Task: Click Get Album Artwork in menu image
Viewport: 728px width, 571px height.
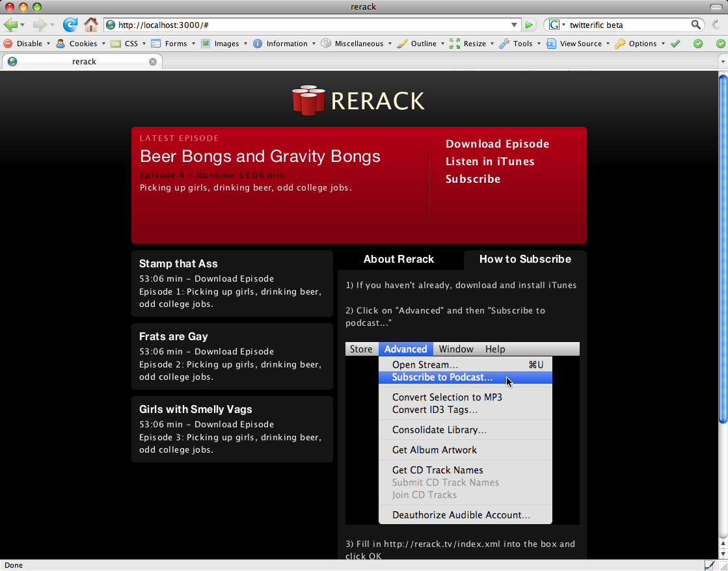Action: [x=434, y=450]
